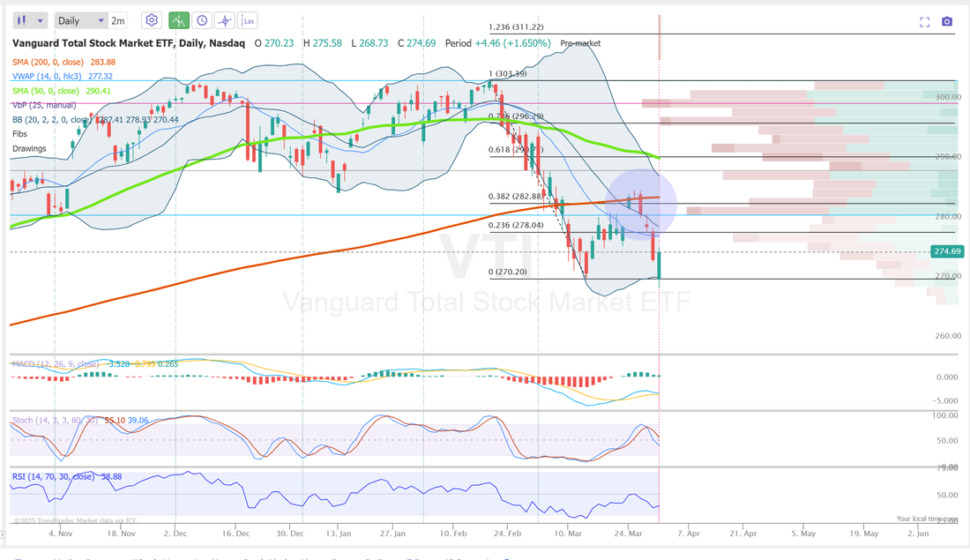Image resolution: width=970 pixels, height=560 pixels.
Task: Click the 260.00 price axis label
Action: [x=948, y=336]
